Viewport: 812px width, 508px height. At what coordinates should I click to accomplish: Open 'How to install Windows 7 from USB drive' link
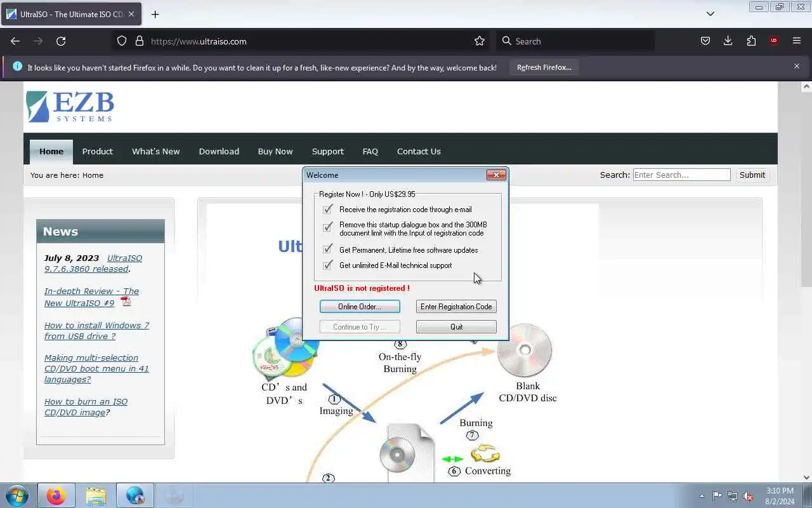click(x=96, y=331)
